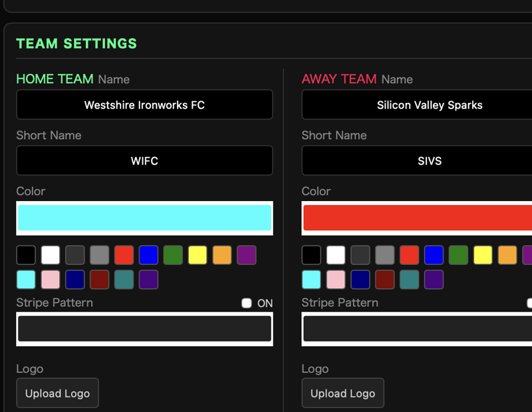Viewport: 532px width, 412px height.
Task: Edit the home short name field WIFC
Action: click(x=144, y=160)
